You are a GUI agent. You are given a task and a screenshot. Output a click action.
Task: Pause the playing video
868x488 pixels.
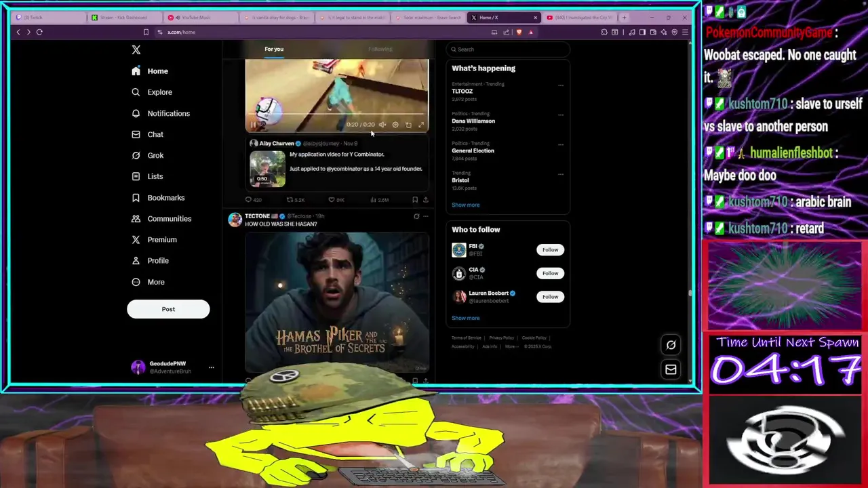(253, 125)
